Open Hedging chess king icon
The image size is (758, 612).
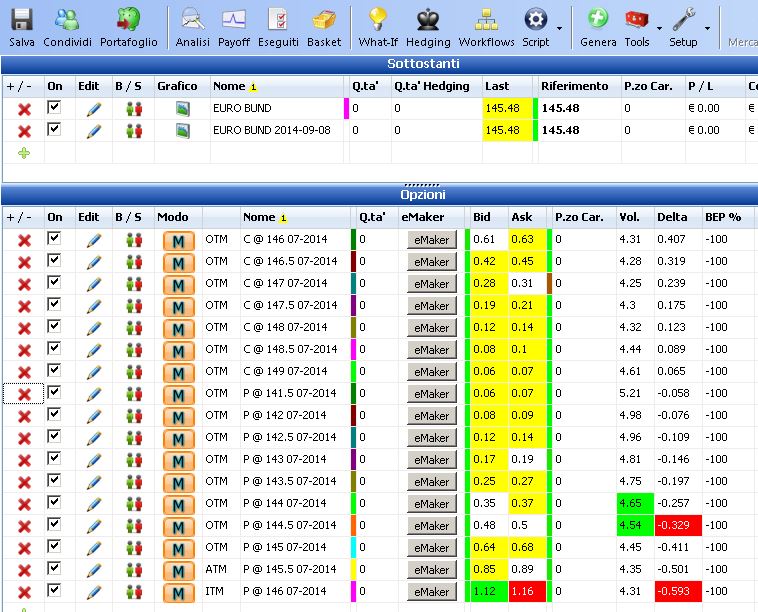(x=428, y=28)
